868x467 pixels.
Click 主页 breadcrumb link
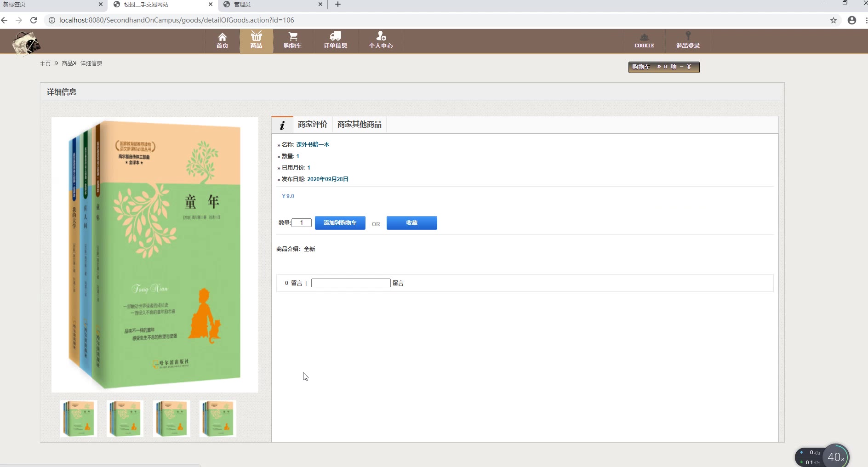click(x=45, y=63)
